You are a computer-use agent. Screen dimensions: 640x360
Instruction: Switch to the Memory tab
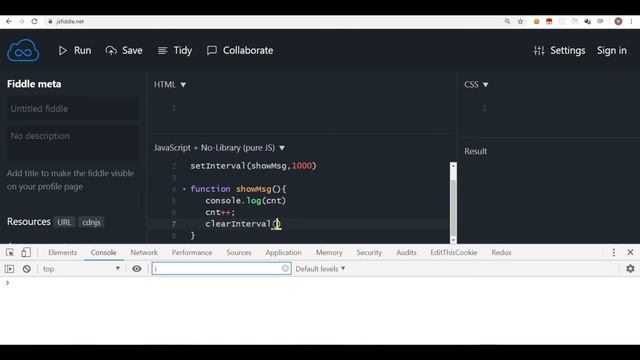(x=329, y=252)
